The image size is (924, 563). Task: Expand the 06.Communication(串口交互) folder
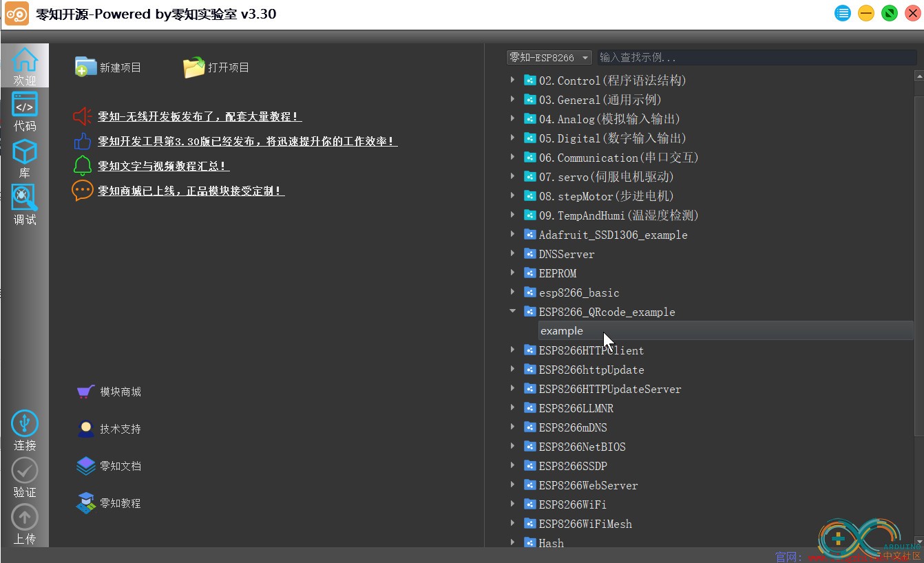(x=512, y=157)
